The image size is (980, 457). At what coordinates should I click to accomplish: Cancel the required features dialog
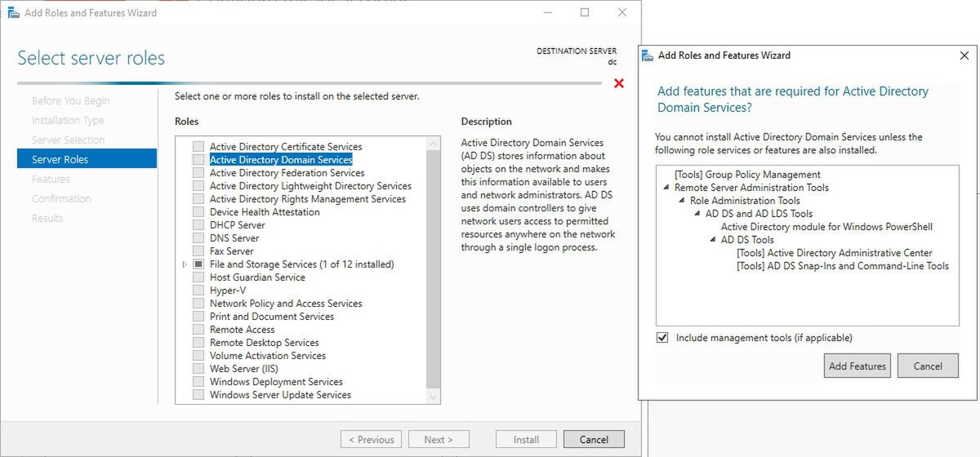[928, 366]
